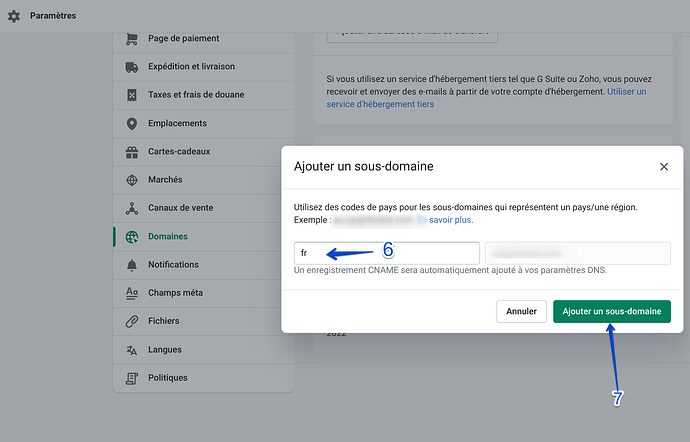This screenshot has width=690, height=442.
Task: Click the Paramètres header title
Action: (x=53, y=16)
